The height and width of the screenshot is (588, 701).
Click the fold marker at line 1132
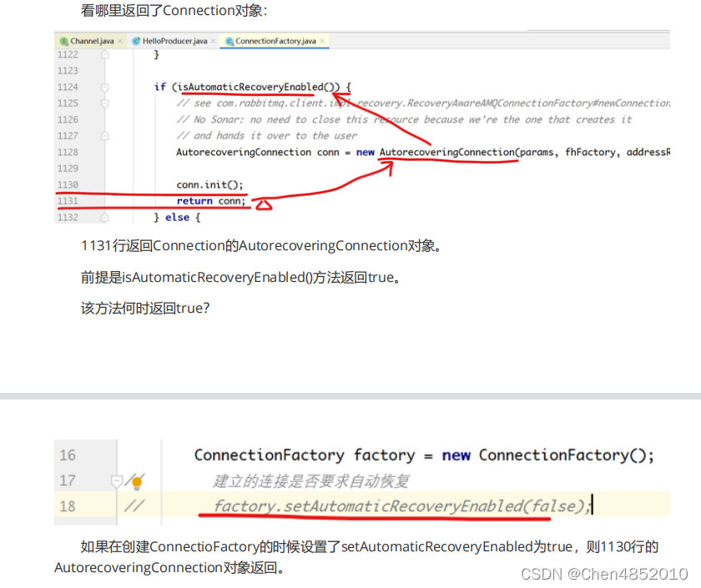click(104, 218)
